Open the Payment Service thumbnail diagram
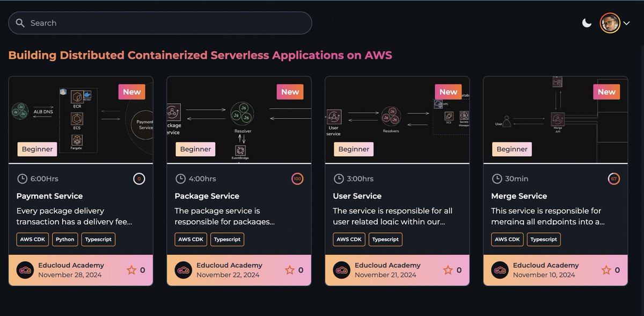644x316 pixels. [81, 119]
